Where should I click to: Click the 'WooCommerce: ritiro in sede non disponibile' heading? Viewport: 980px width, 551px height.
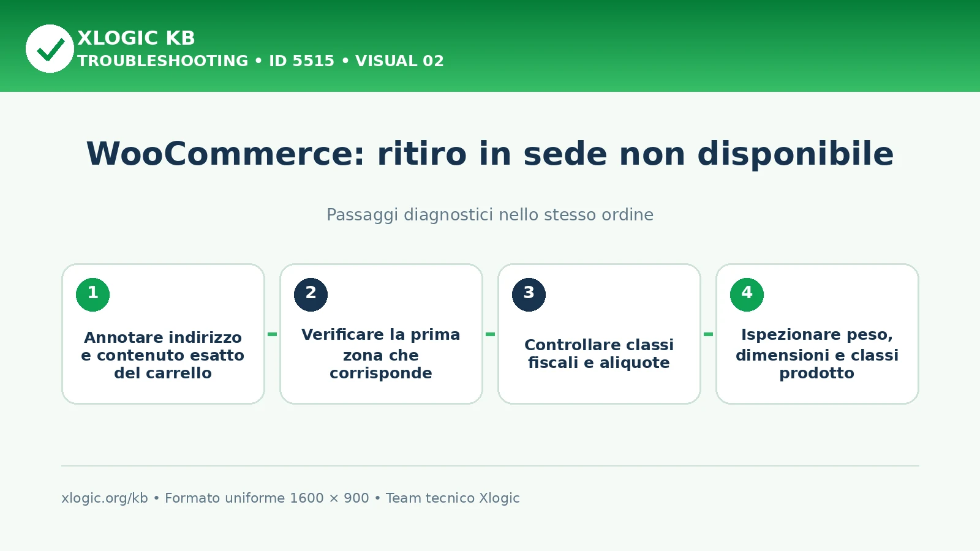click(490, 154)
